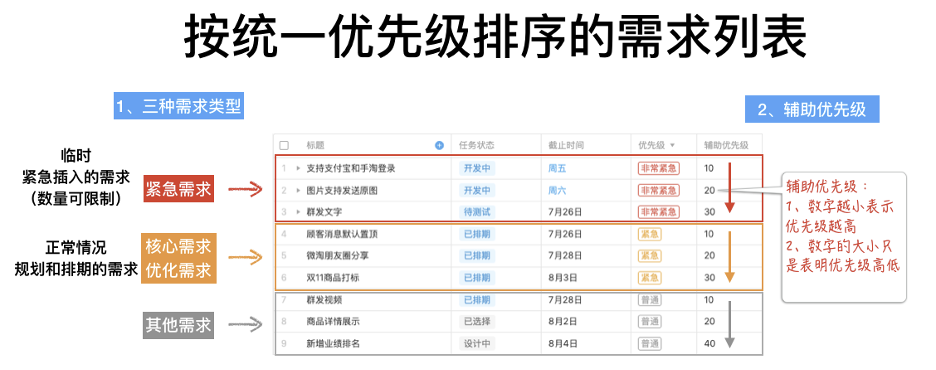Select auxiliary priority 10 of 支持支付宝和手淘登录
This screenshot has height=370, width=936.
[709, 168]
